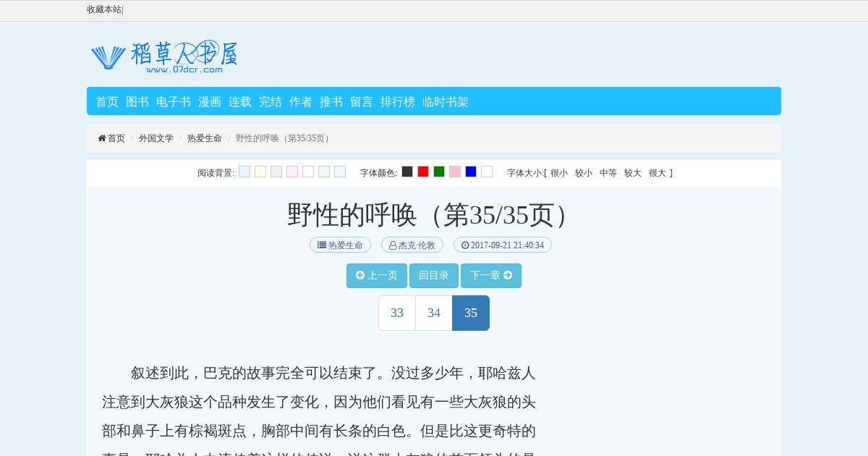Select pink font color swatch
Screen dimensions: 868x456
pos(455,172)
